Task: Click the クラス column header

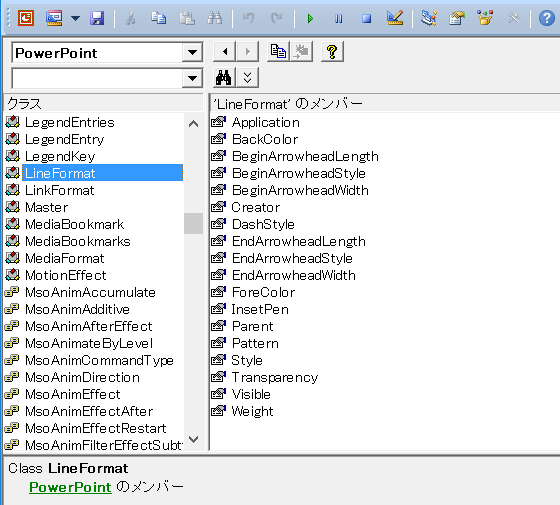Action: coord(104,104)
